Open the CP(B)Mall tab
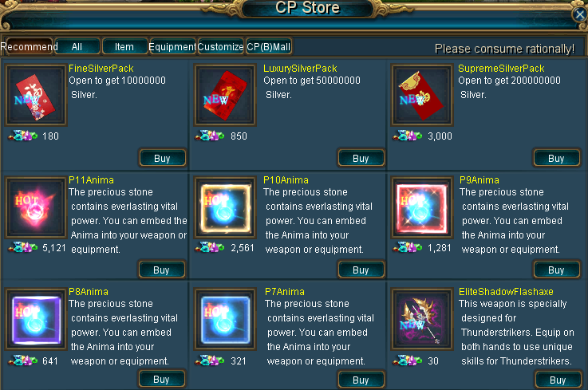This screenshot has width=588, height=390. point(269,46)
